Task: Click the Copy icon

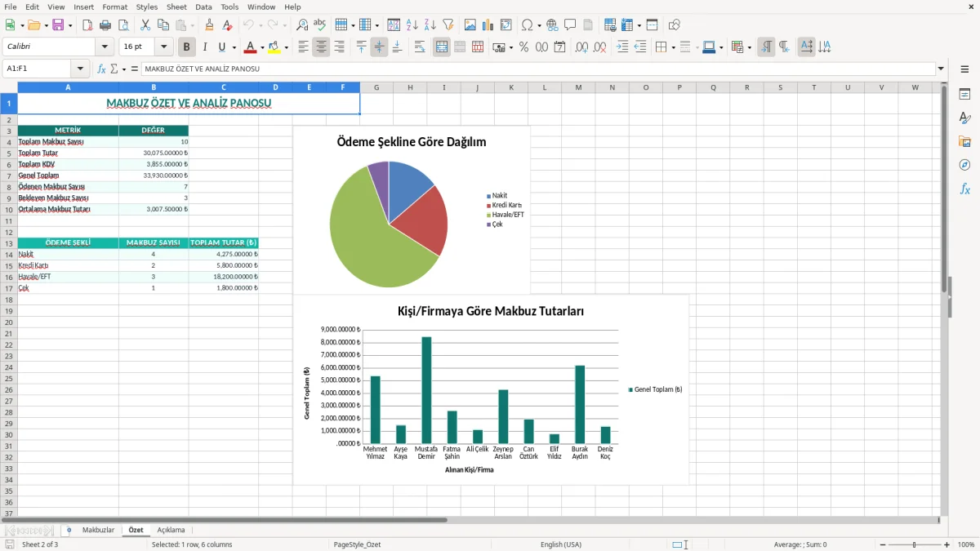Action: [x=163, y=25]
